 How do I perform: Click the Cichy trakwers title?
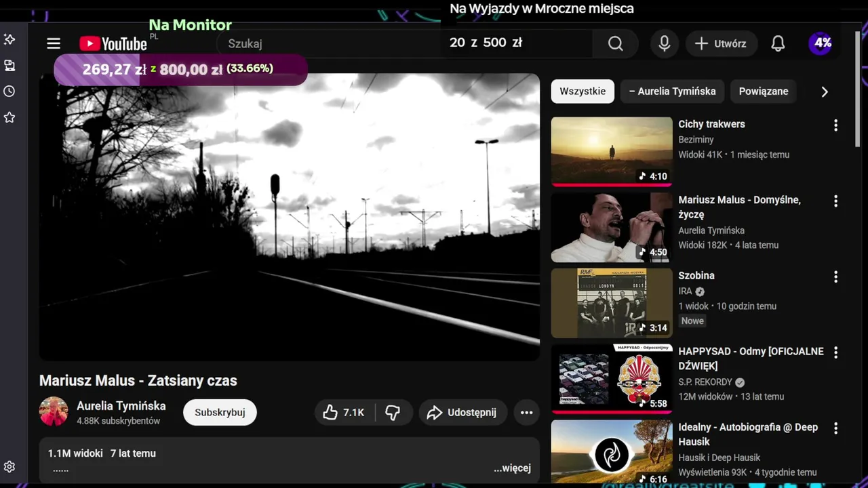[x=711, y=124]
